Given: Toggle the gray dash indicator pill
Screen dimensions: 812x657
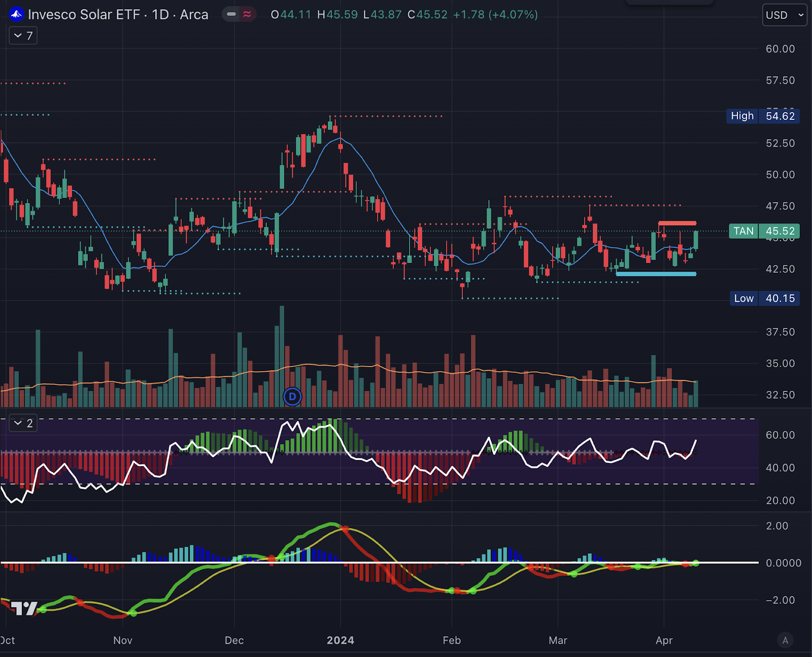Looking at the screenshot, I should pyautogui.click(x=231, y=14).
